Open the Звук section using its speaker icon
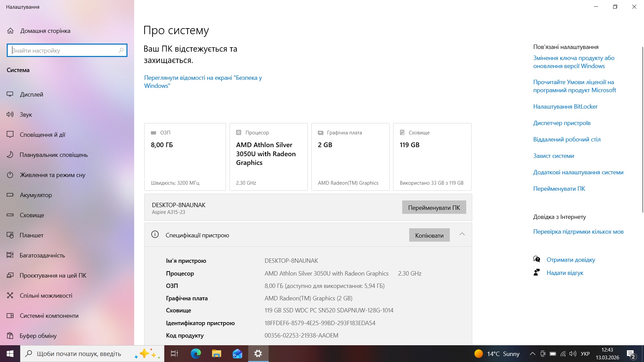644x362 pixels. (x=10, y=114)
